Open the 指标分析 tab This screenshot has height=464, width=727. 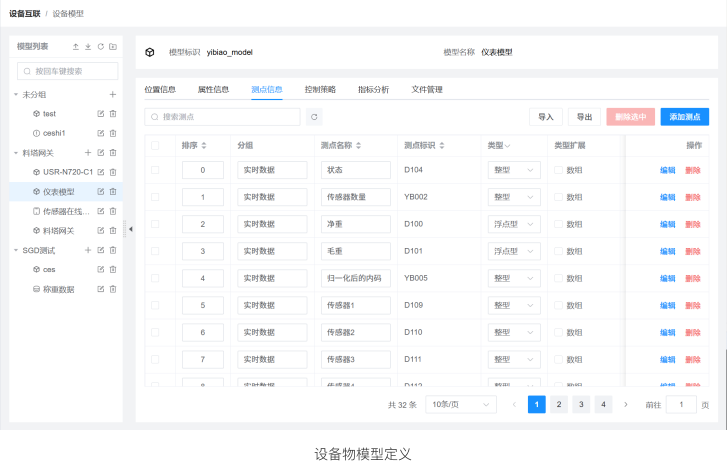(374, 89)
